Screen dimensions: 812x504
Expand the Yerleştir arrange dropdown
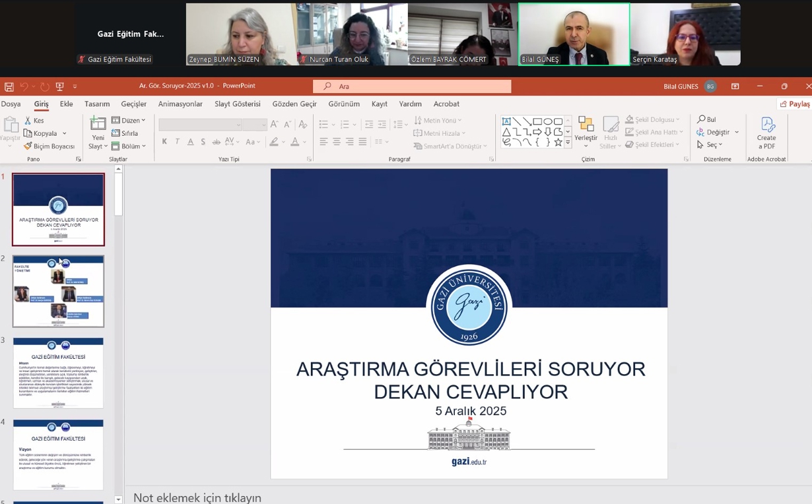point(586,133)
